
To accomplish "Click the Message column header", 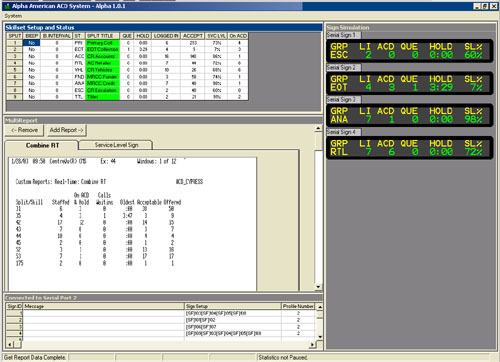I will 103,306.
